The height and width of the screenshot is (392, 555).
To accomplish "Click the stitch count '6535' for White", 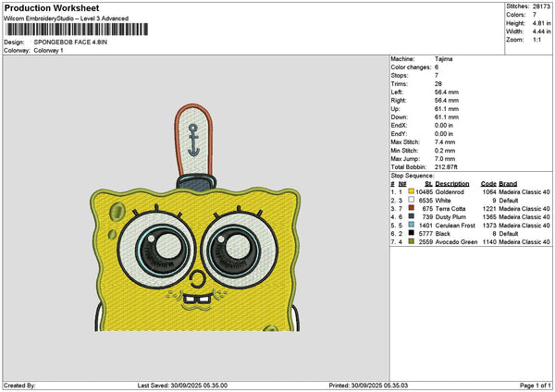I will [x=425, y=201].
